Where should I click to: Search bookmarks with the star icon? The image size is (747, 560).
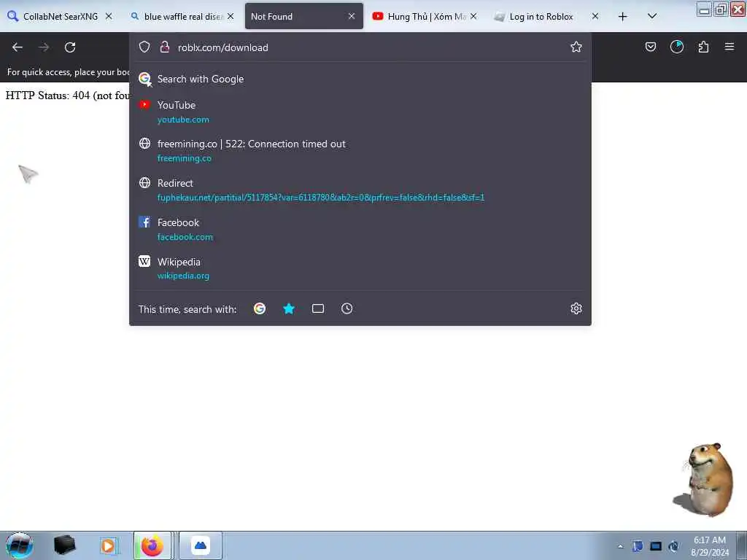[289, 308]
